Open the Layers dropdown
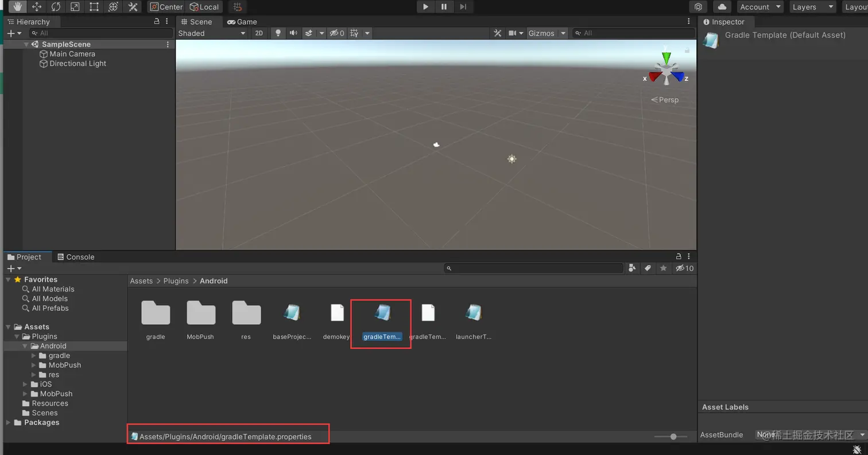 click(x=812, y=7)
